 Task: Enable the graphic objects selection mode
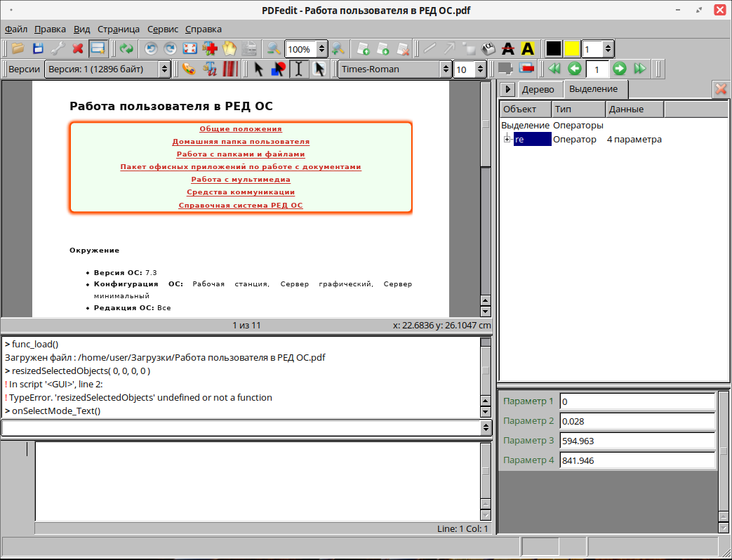[x=279, y=69]
